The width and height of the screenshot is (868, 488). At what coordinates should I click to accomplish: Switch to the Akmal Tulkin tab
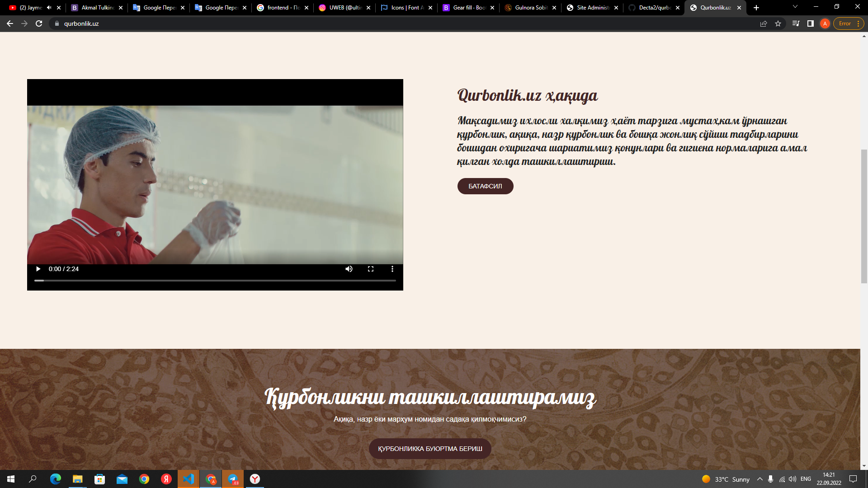pyautogui.click(x=97, y=8)
